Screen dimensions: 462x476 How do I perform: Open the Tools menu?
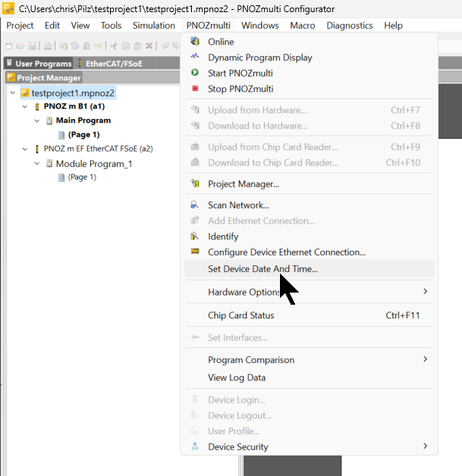112,26
